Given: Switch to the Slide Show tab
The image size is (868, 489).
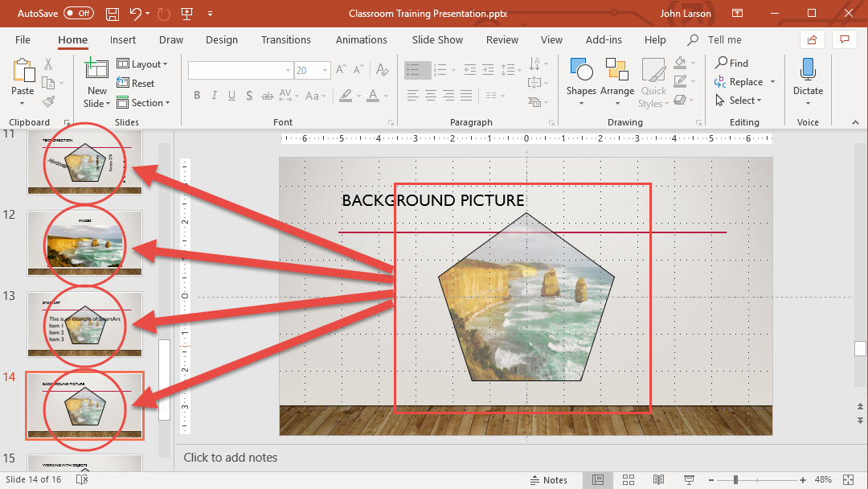Looking at the screenshot, I should (437, 39).
